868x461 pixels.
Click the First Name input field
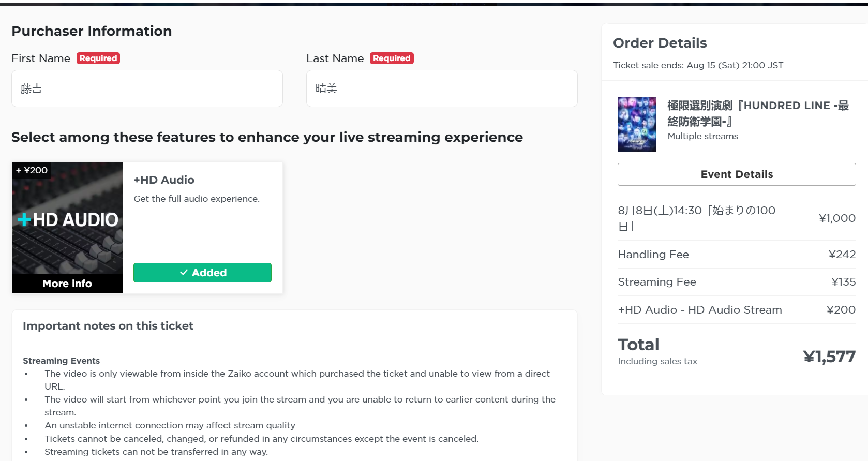pos(147,88)
